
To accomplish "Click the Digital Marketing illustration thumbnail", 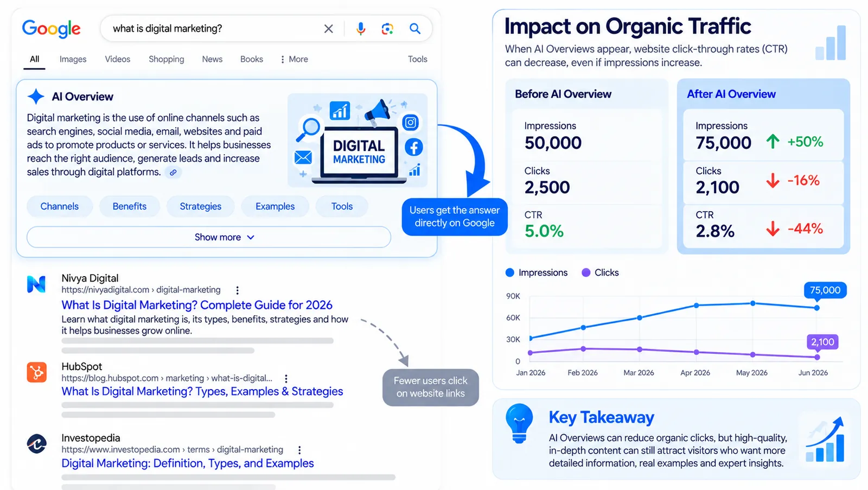I will pyautogui.click(x=357, y=140).
